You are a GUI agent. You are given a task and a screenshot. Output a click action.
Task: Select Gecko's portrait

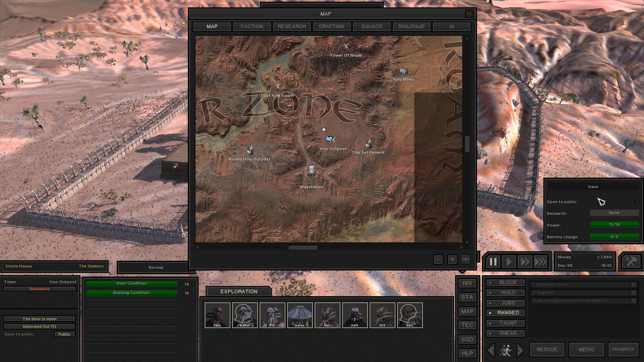pos(300,315)
